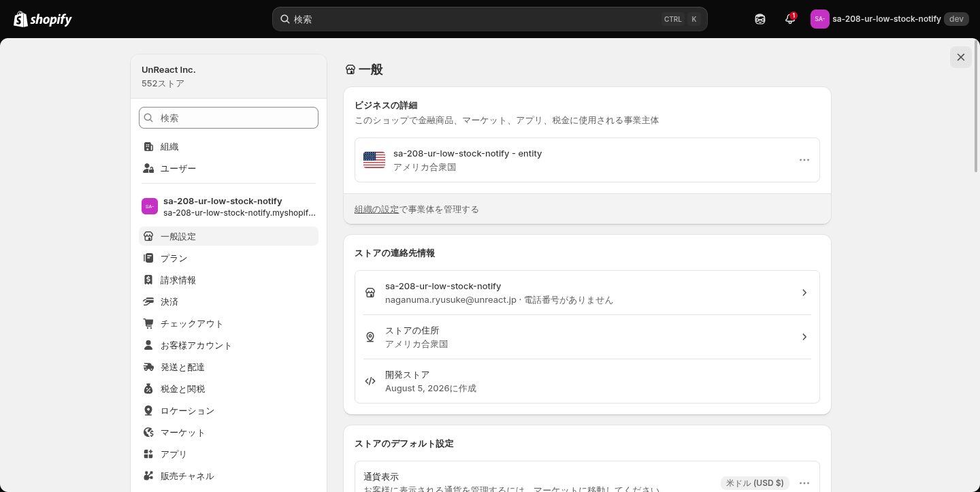The width and height of the screenshot is (980, 492).
Task: Open the Sidekick assistant icon
Action: pyautogui.click(x=760, y=19)
